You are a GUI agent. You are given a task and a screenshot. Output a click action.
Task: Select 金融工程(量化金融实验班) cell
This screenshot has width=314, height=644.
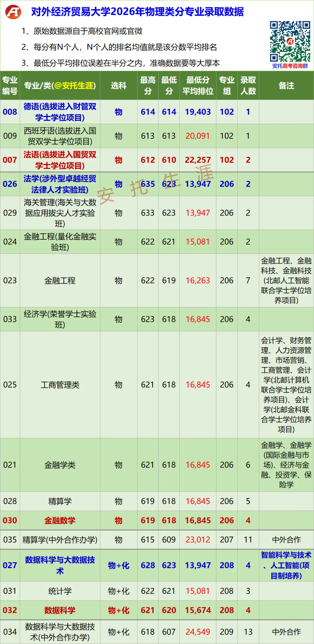pyautogui.click(x=60, y=242)
